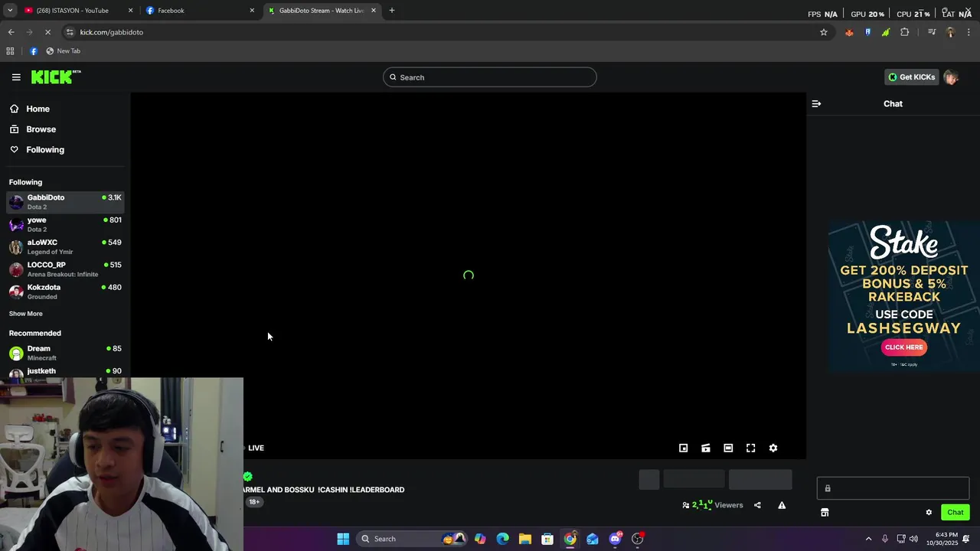Open New Tab bookmark
980x551 pixels.
63,51
